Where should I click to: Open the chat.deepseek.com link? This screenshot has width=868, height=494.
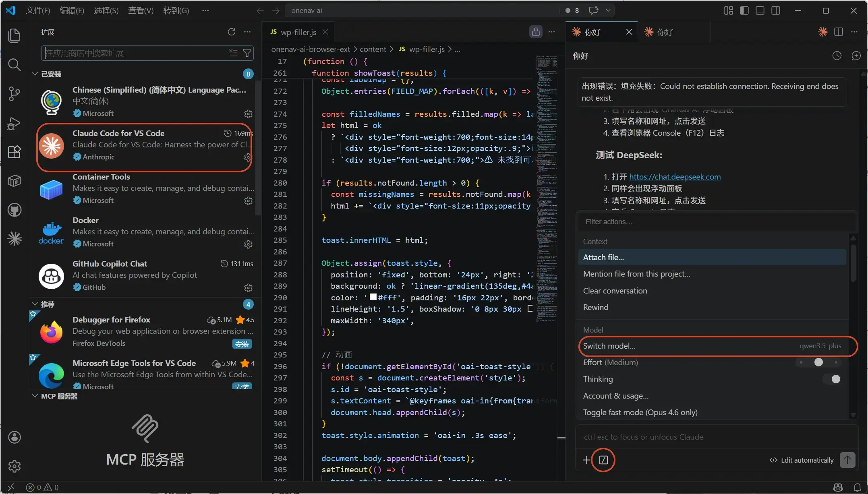675,176
